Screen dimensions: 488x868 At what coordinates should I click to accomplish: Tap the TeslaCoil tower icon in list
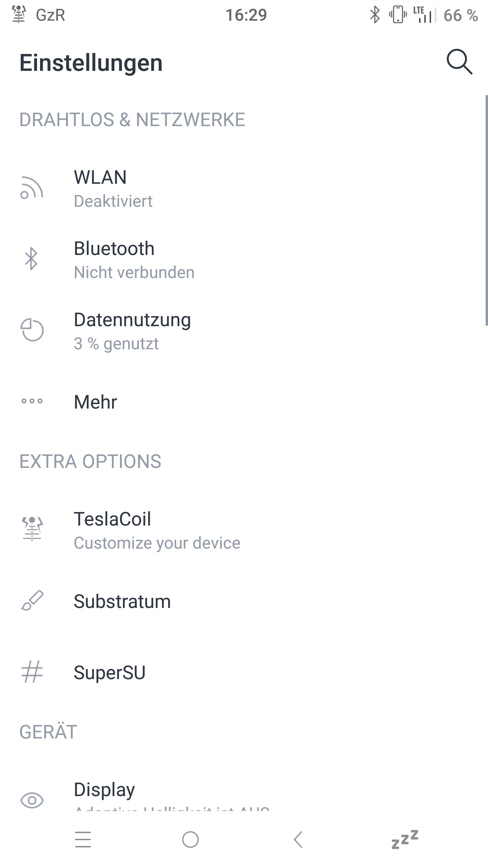(x=32, y=529)
